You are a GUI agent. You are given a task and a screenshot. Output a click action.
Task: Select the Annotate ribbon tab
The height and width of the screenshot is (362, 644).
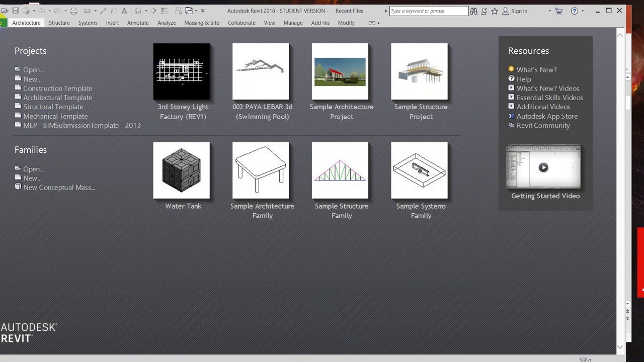pyautogui.click(x=138, y=23)
